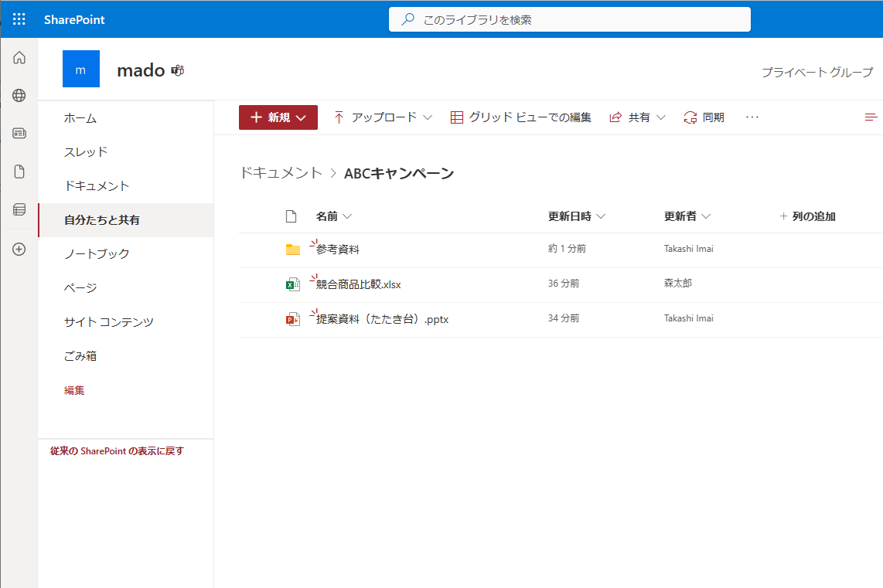883x588 pixels.
Task: Open the Teams icon next to mado
Action: tap(177, 70)
